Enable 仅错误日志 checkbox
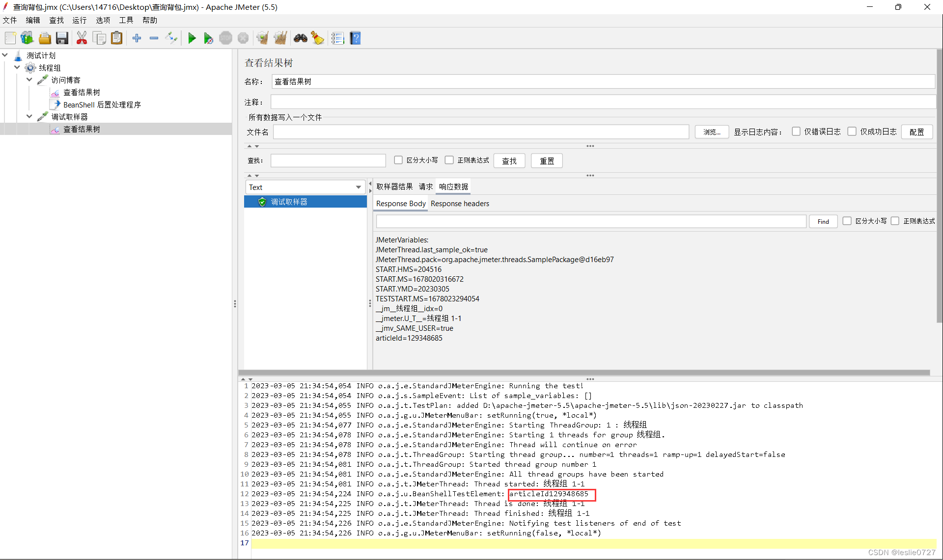Image resolution: width=943 pixels, height=560 pixels. tap(796, 131)
